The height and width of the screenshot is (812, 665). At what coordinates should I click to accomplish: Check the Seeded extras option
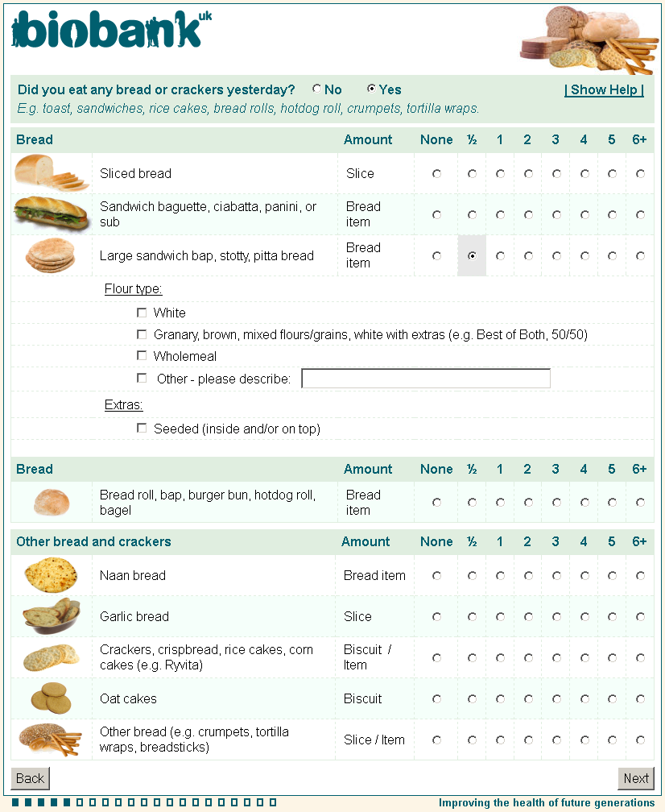coord(142,429)
